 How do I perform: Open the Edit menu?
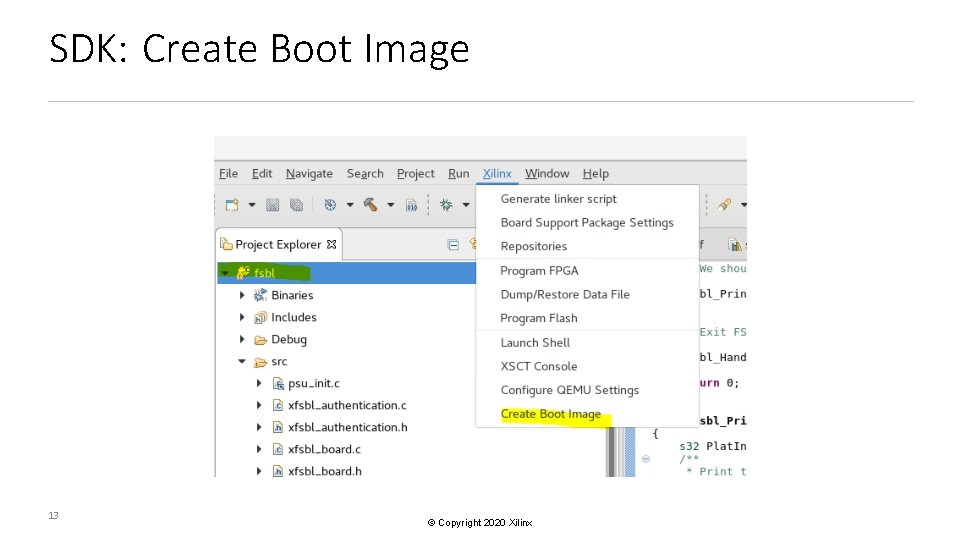(262, 173)
